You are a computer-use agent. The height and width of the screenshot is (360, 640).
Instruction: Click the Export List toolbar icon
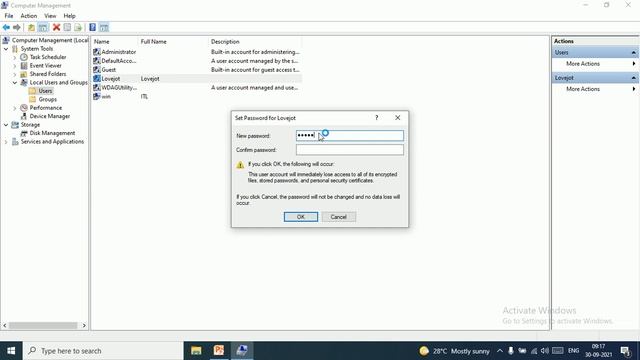78,27
